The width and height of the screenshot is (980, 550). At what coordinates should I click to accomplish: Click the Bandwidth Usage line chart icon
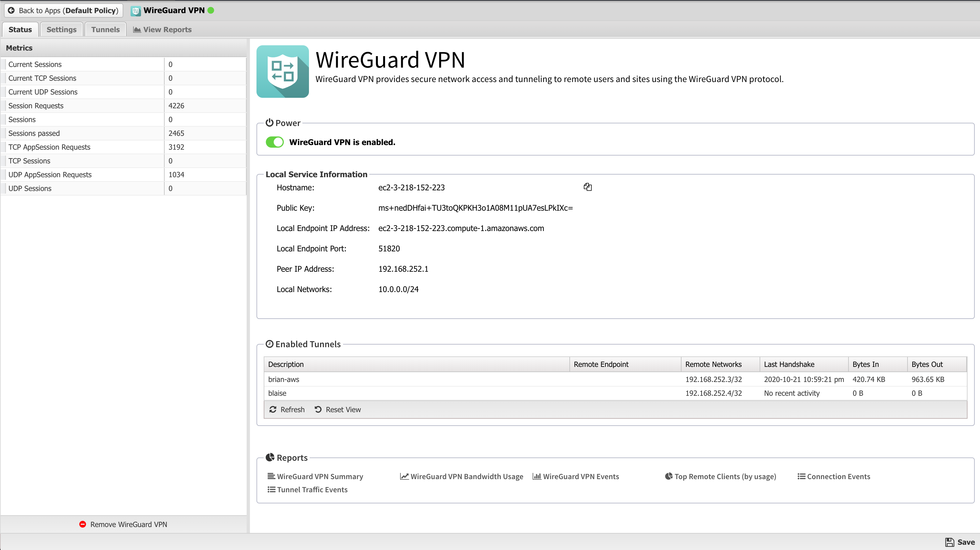(404, 476)
